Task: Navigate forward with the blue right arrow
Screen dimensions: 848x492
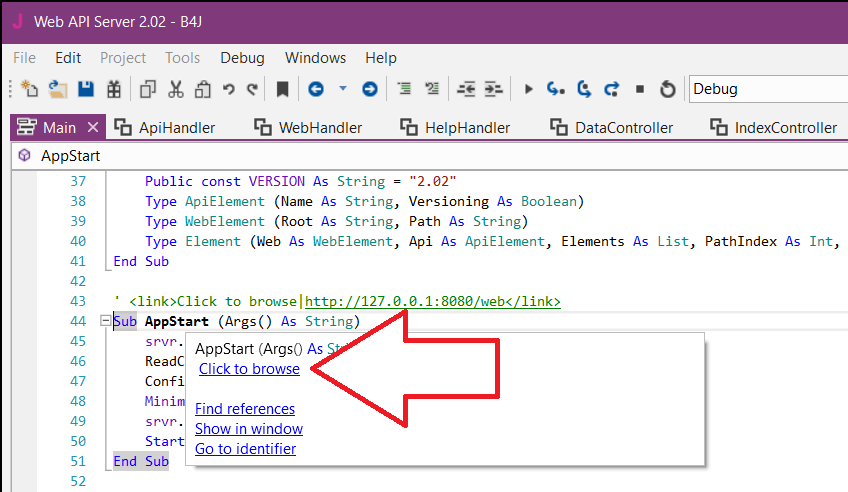Action: tap(370, 89)
